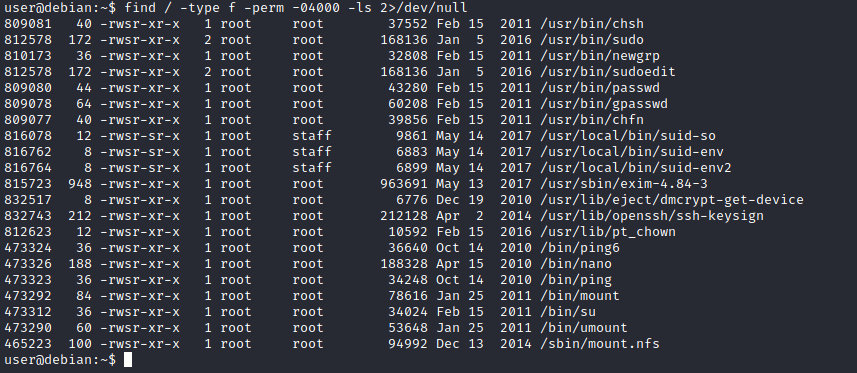This screenshot has width=857, height=373.
Task: Click the cursor block at the bottom prompt
Action: 128,360
